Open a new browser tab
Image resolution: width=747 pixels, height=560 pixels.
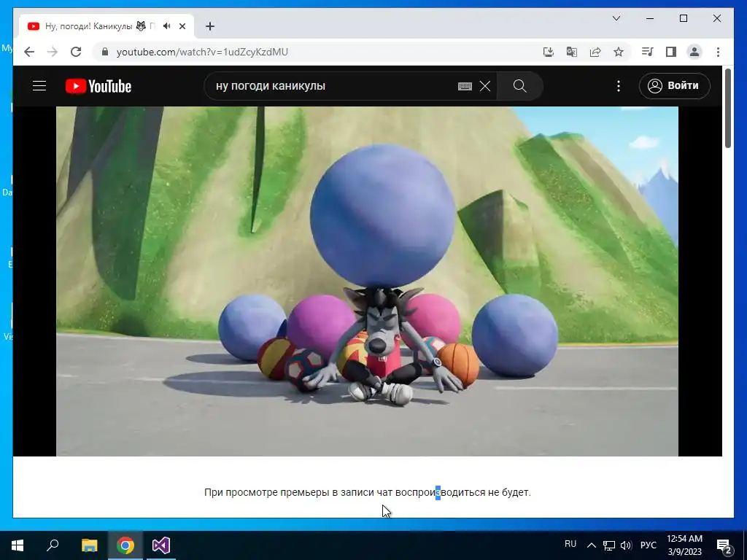click(210, 26)
